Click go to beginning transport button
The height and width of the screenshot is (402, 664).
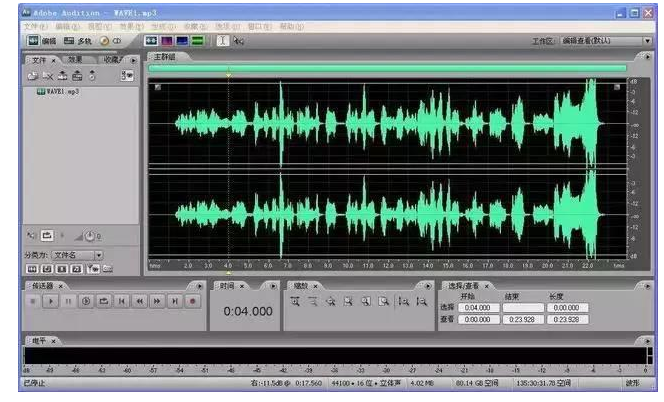point(122,301)
